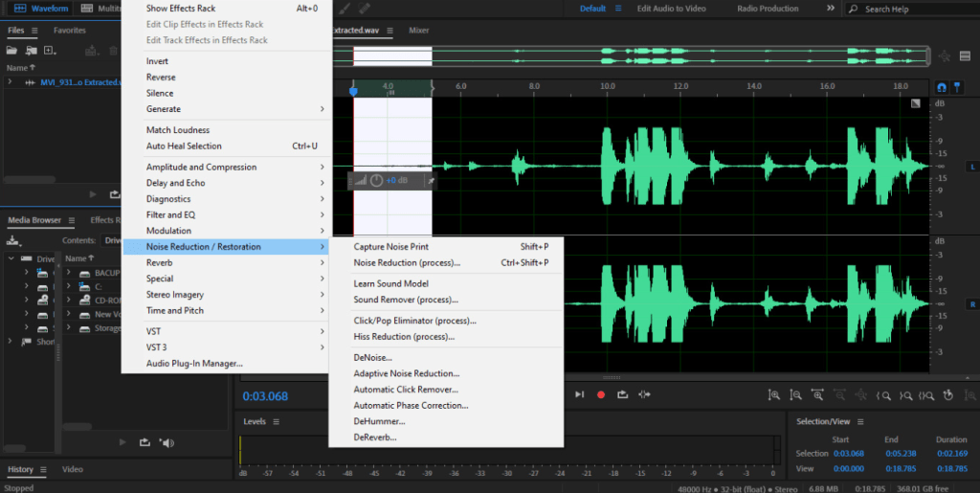Switch to Waveform view
This screenshot has width=980, height=493.
click(42, 9)
